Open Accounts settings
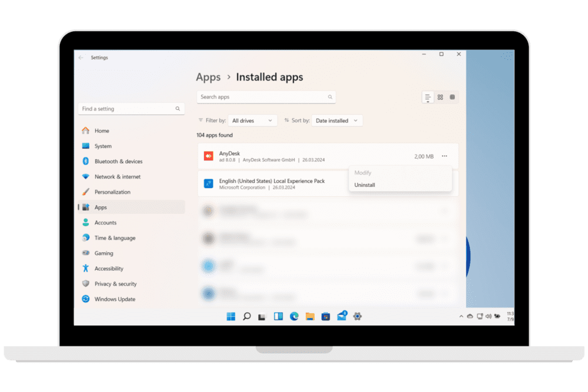The height and width of the screenshot is (392, 588). 131,223
